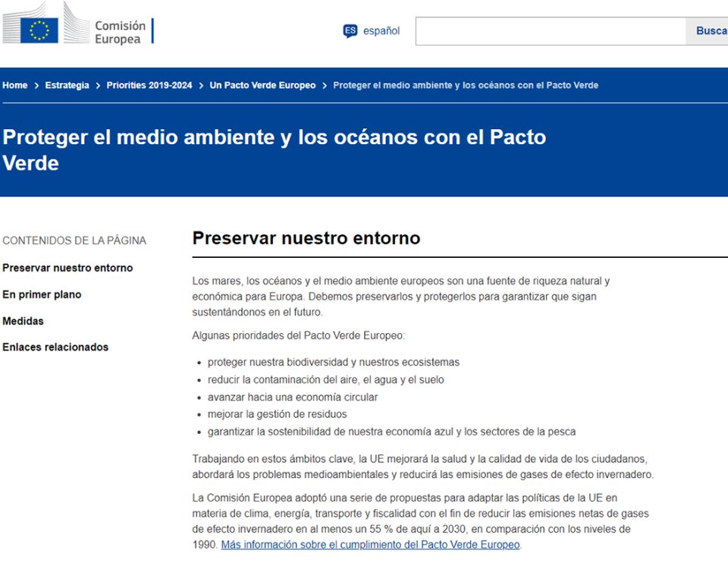Click the last breadcrumb item for current page
Image resolution: width=728 pixels, height=569 pixels.
[x=466, y=86]
